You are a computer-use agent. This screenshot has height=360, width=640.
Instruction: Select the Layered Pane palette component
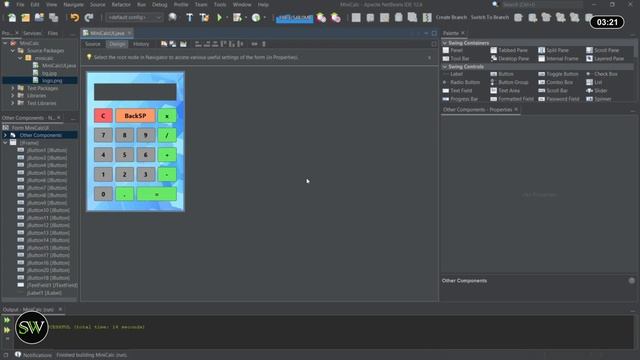coord(605,59)
